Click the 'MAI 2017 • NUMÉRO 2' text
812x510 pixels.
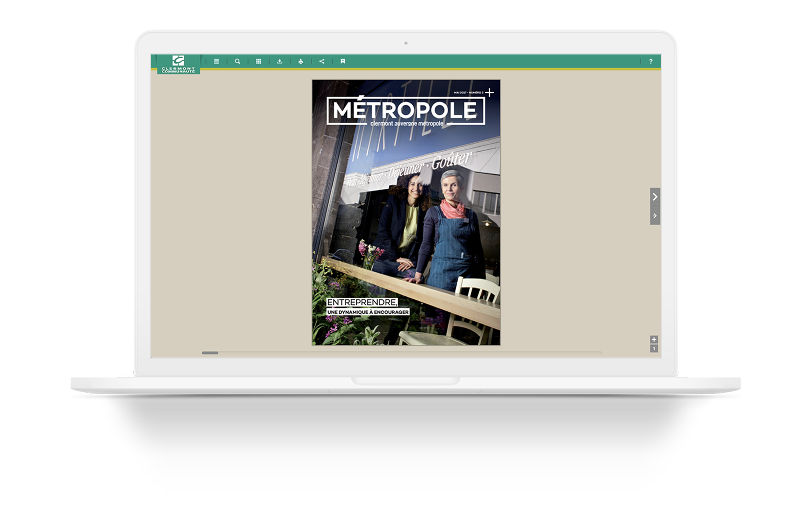(468, 93)
